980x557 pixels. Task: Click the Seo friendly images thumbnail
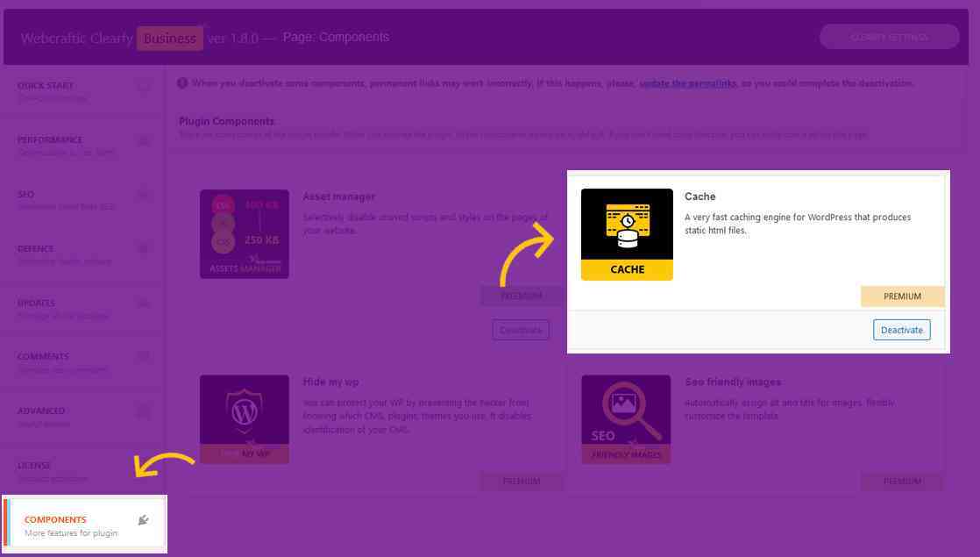pyautogui.click(x=626, y=419)
